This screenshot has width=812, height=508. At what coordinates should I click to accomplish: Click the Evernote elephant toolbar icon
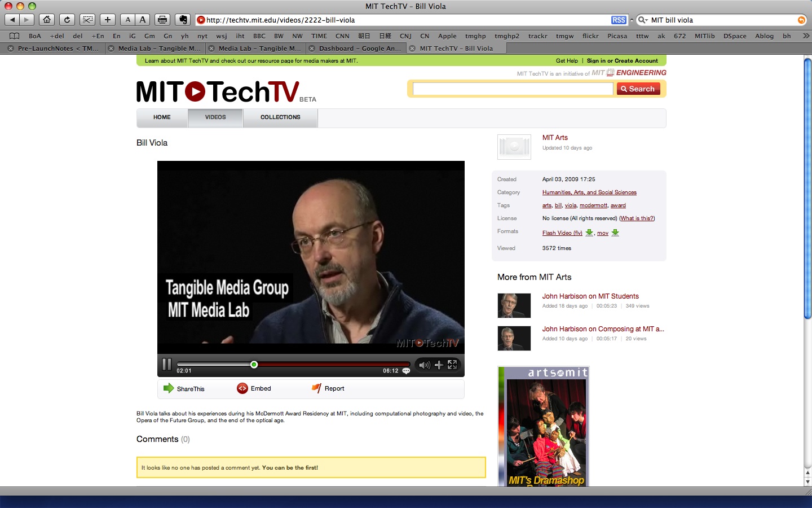(x=182, y=20)
